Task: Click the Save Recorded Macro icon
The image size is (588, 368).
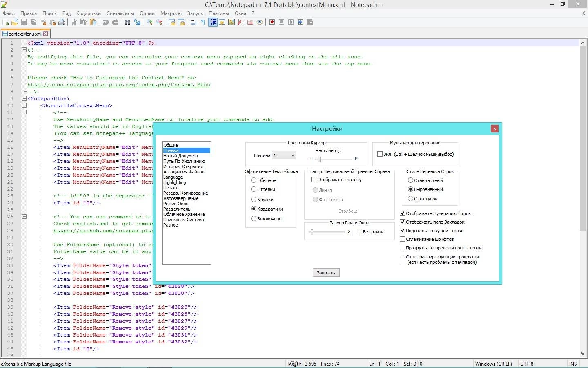Action: 310,22
